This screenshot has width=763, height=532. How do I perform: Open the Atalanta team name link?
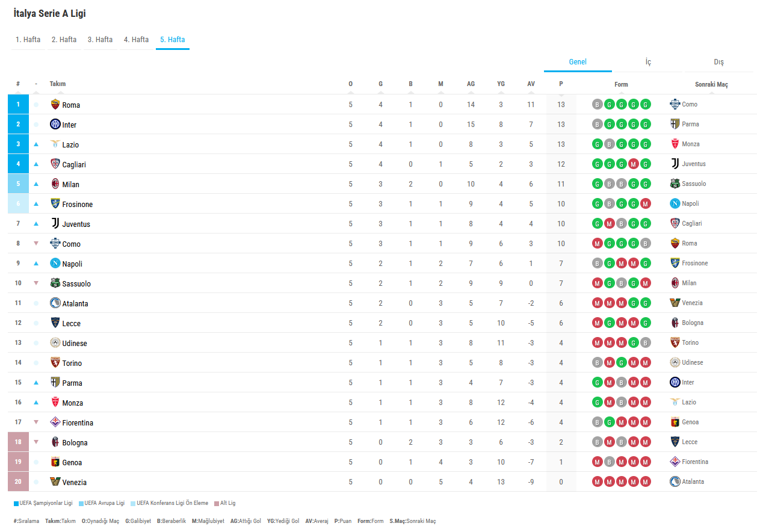75,303
